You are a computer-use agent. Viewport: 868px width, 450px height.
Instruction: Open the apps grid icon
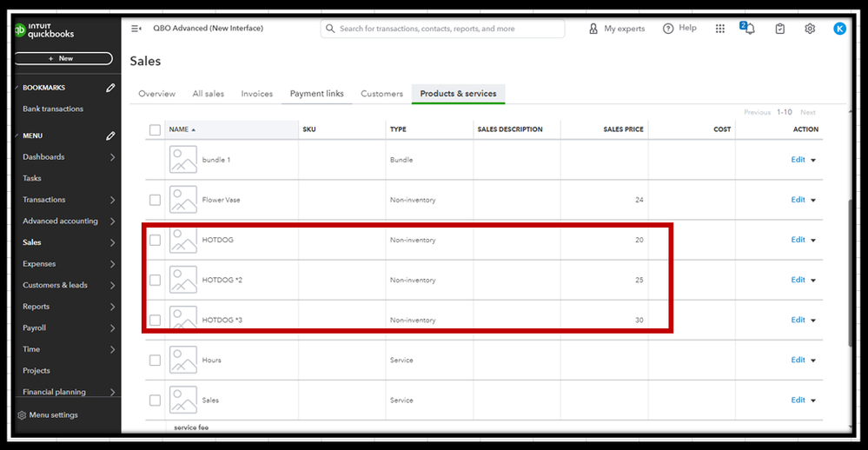[x=719, y=28]
